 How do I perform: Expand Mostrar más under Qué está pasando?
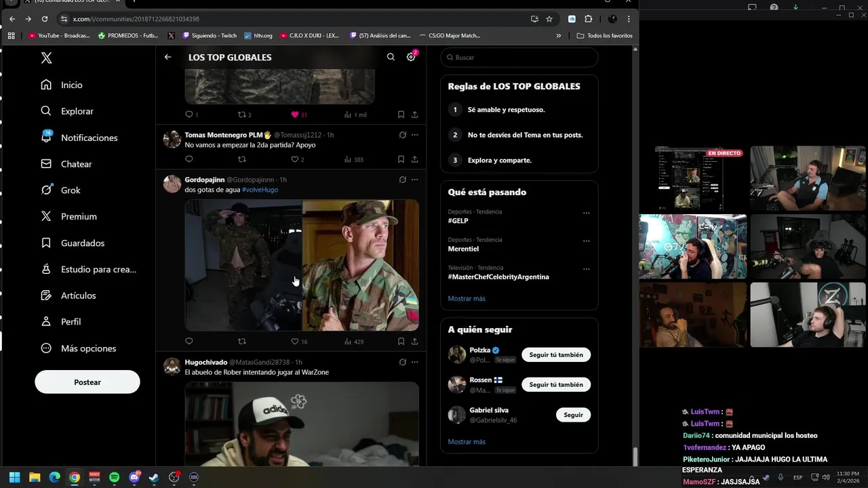pos(467,298)
